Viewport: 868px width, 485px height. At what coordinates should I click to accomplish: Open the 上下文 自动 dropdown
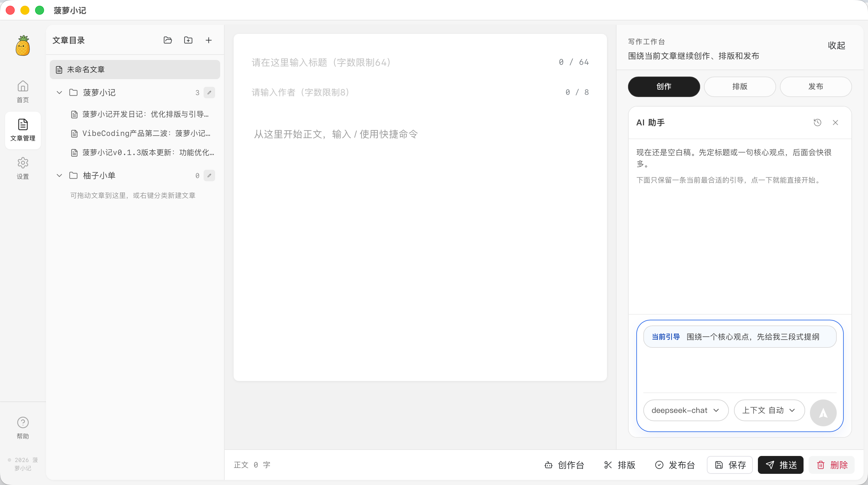769,410
